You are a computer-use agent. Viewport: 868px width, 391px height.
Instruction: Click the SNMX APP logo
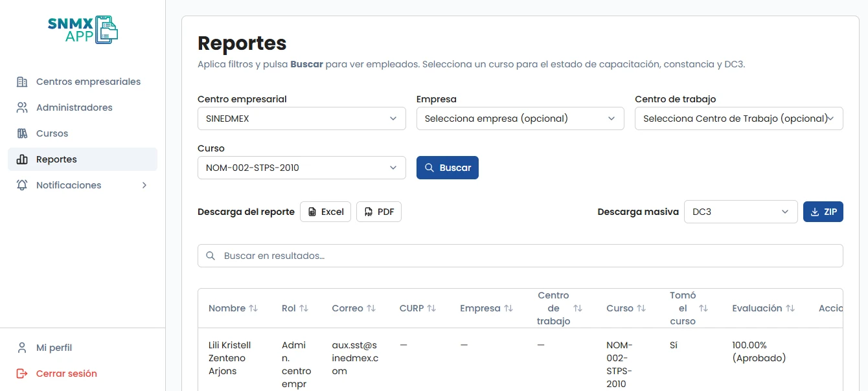(x=83, y=30)
